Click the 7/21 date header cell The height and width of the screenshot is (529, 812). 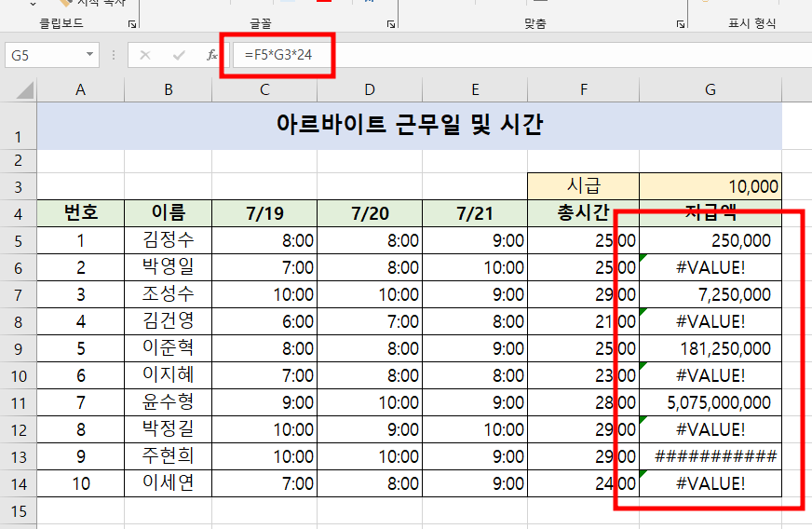[475, 213]
